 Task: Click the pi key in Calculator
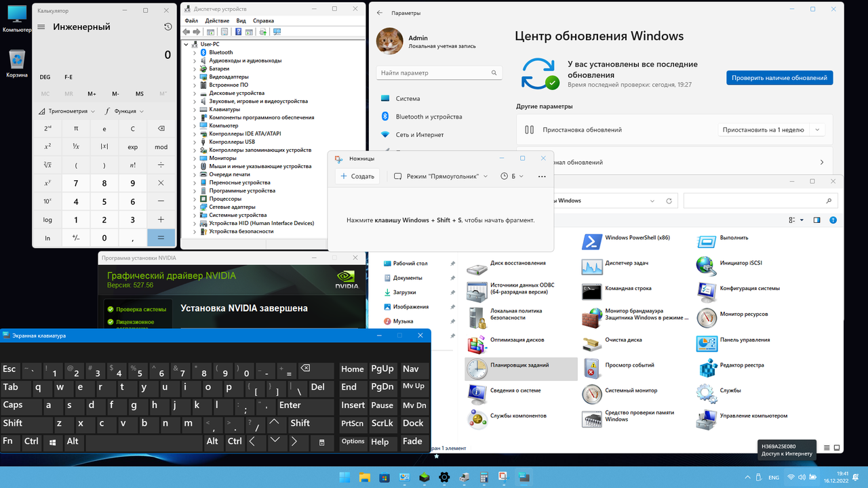coord(76,129)
